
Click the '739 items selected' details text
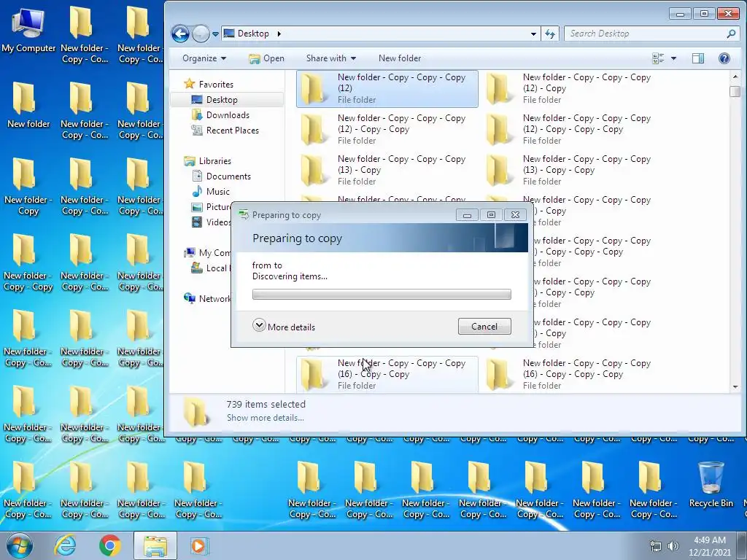click(x=266, y=404)
